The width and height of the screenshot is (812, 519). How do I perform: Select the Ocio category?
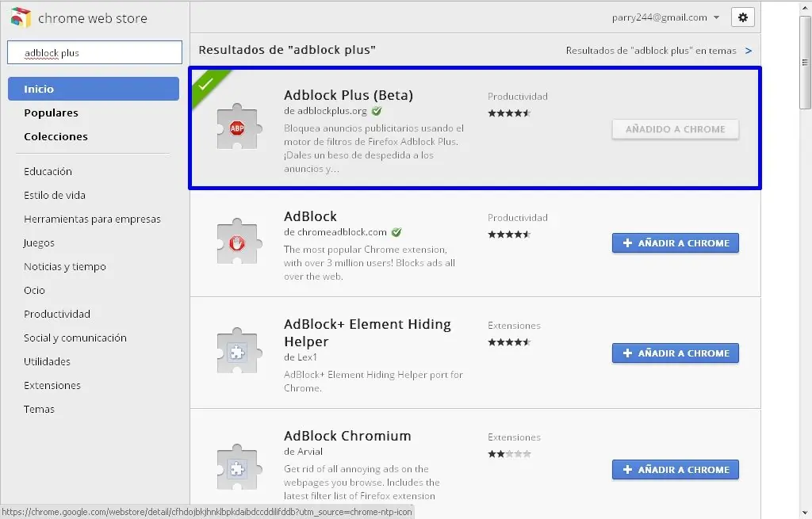[x=34, y=290]
